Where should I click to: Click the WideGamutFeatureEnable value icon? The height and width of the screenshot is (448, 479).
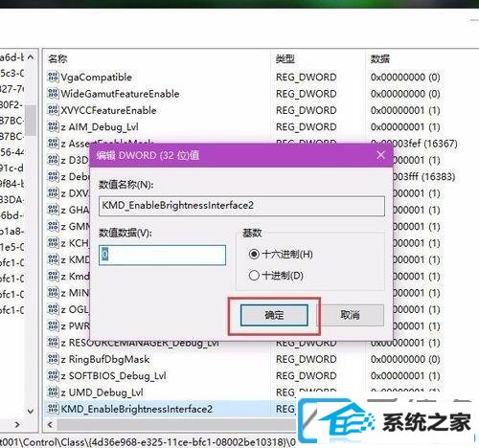[x=53, y=94]
